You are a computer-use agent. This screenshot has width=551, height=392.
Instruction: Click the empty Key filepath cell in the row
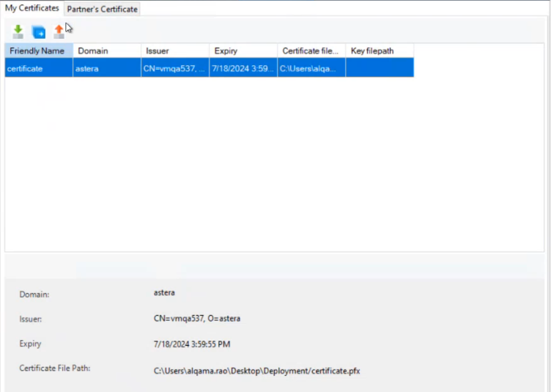click(x=379, y=68)
